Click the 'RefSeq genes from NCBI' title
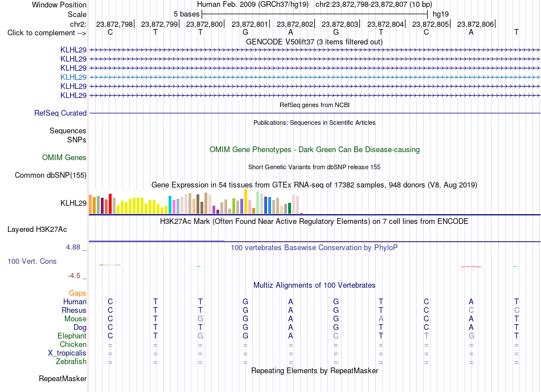541x392 pixels. 314,105
